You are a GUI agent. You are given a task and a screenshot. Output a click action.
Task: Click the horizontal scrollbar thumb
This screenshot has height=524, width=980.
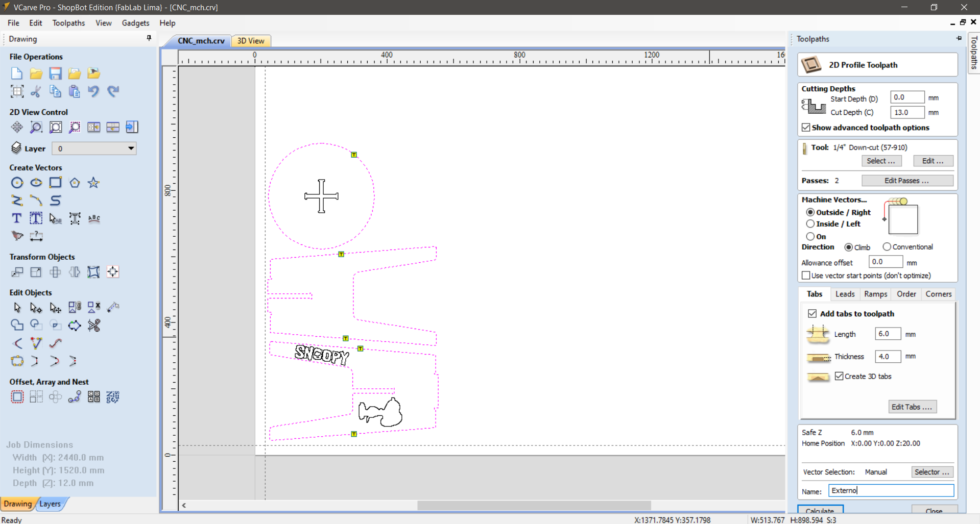(534, 505)
